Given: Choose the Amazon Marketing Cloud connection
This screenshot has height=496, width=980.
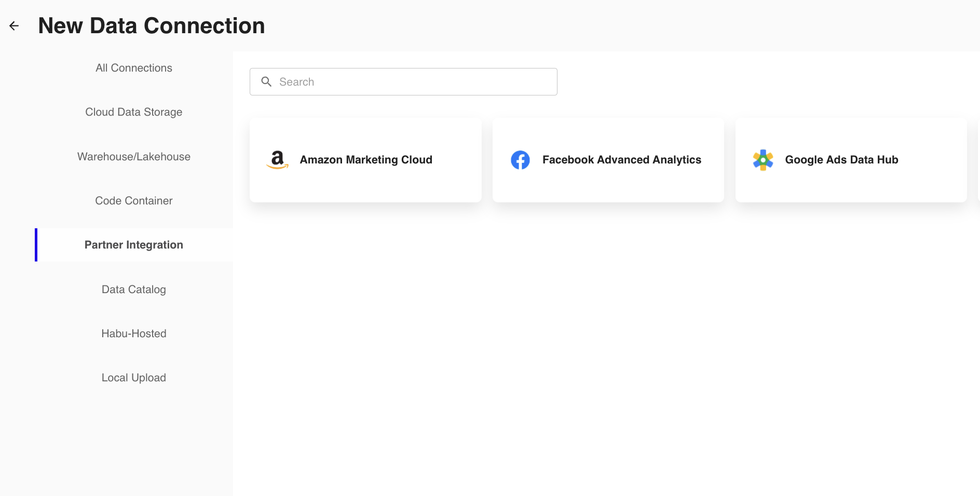Looking at the screenshot, I should tap(366, 160).
